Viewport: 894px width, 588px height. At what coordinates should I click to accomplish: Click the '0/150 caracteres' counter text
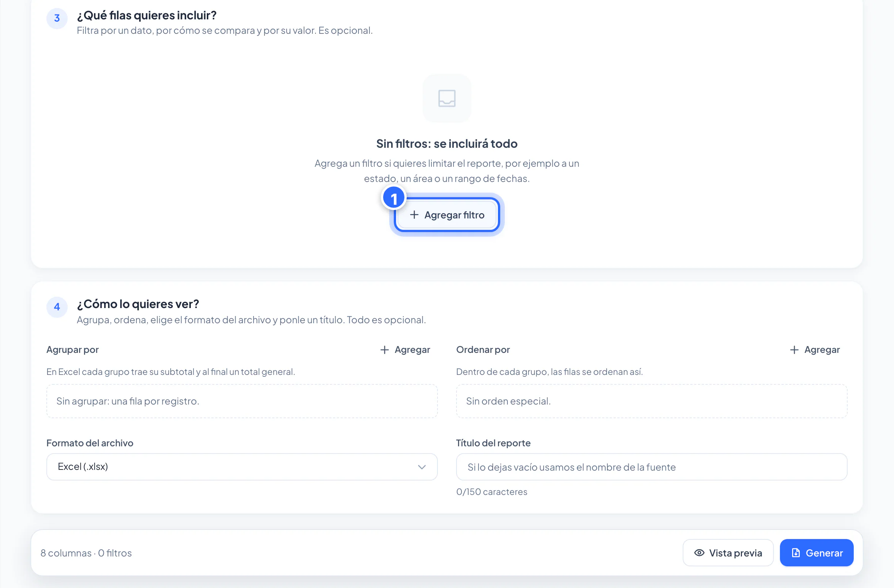491,492
